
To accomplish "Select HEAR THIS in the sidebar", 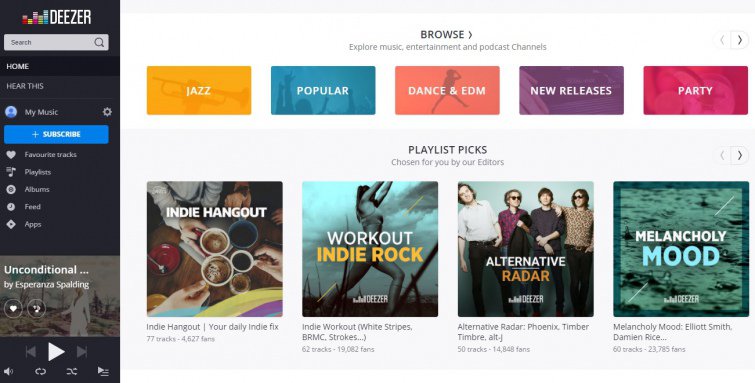I will (60, 86).
